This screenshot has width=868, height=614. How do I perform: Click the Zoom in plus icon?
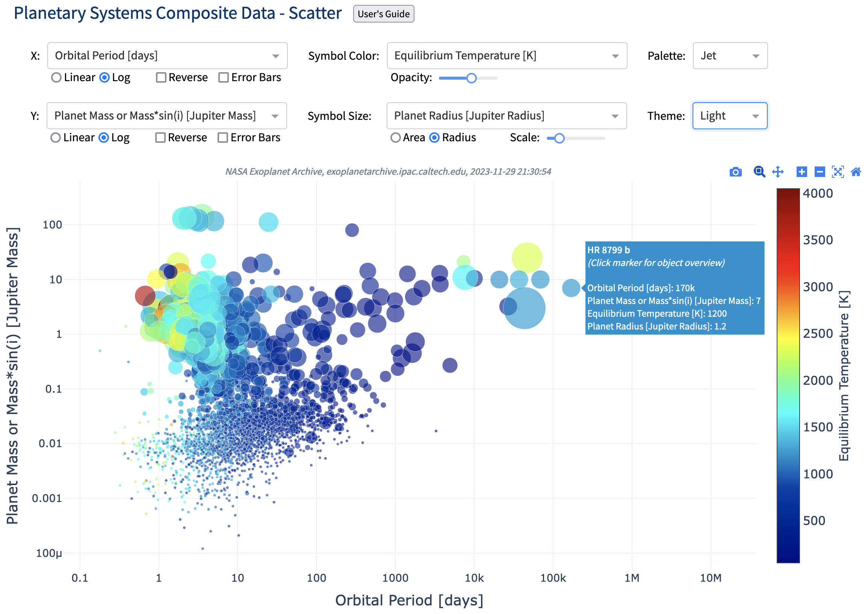[x=801, y=172]
